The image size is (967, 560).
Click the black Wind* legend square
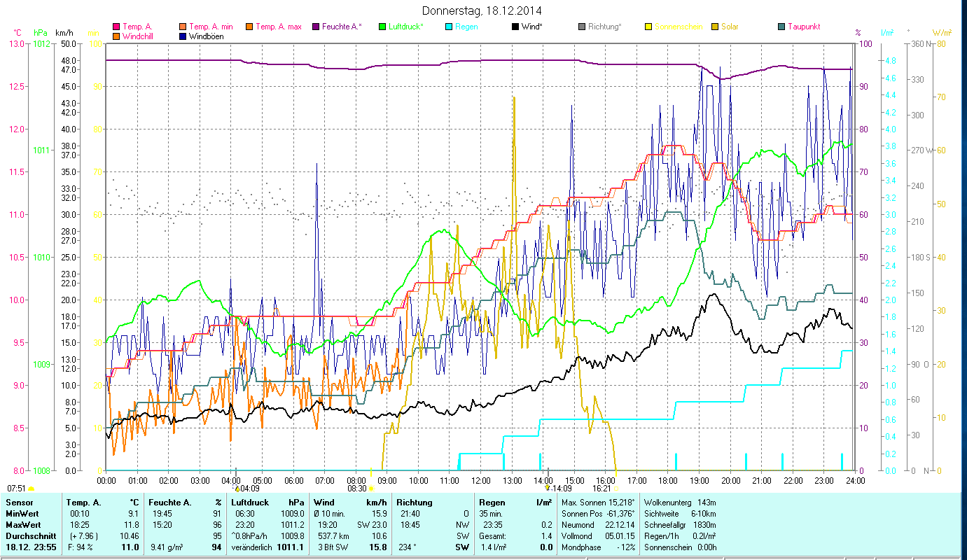[515, 27]
